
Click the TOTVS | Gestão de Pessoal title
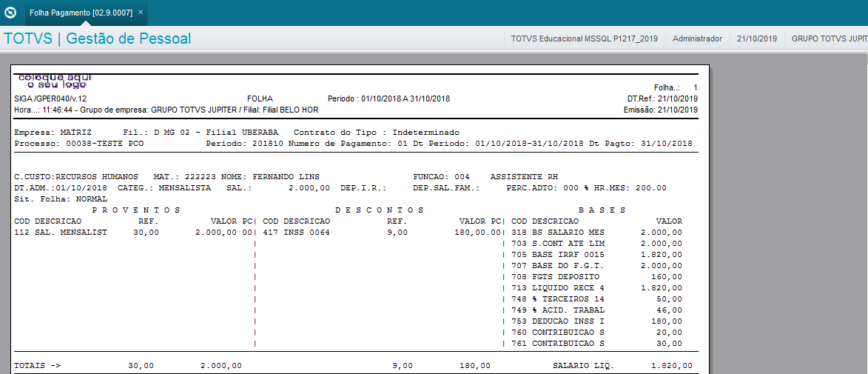point(98,39)
